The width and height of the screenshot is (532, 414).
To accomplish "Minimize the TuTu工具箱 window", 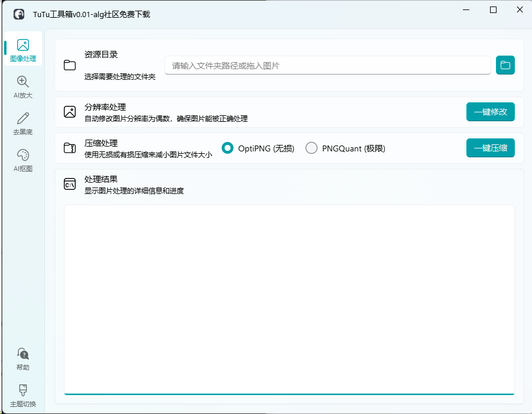I will 466,10.
